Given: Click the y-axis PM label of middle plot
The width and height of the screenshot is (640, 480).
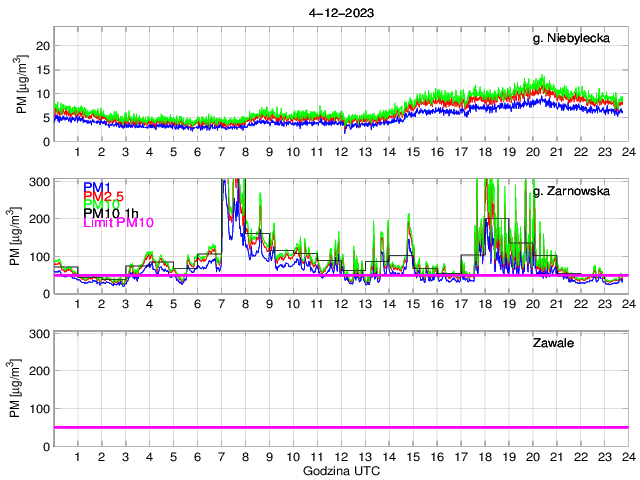Looking at the screenshot, I should (14, 240).
